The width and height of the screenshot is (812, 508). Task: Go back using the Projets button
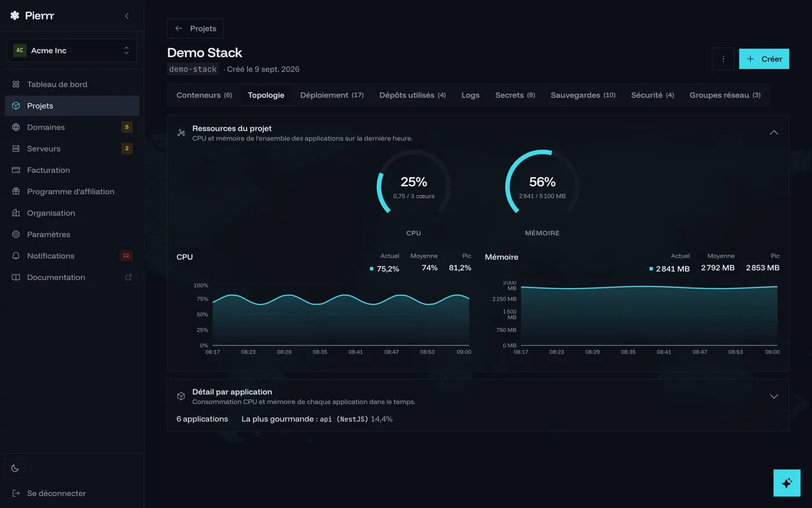pyautogui.click(x=195, y=28)
